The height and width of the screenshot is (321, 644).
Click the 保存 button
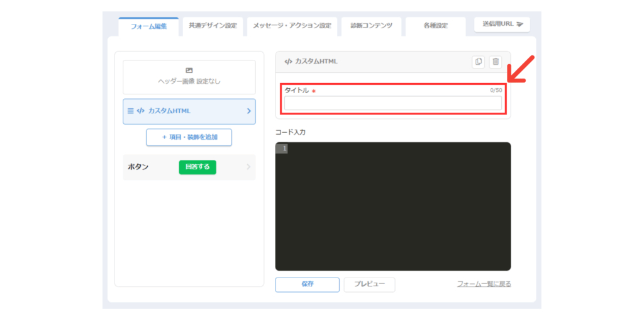(x=307, y=284)
